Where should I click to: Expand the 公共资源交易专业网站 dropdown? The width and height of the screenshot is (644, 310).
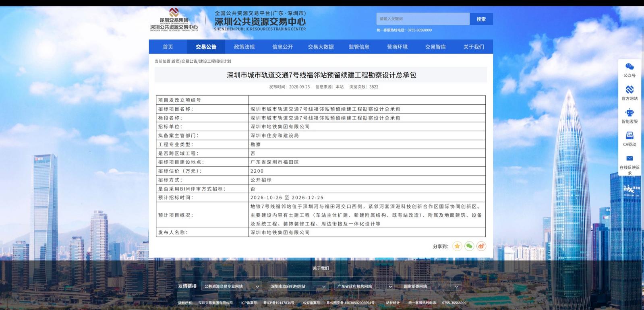coord(232,287)
